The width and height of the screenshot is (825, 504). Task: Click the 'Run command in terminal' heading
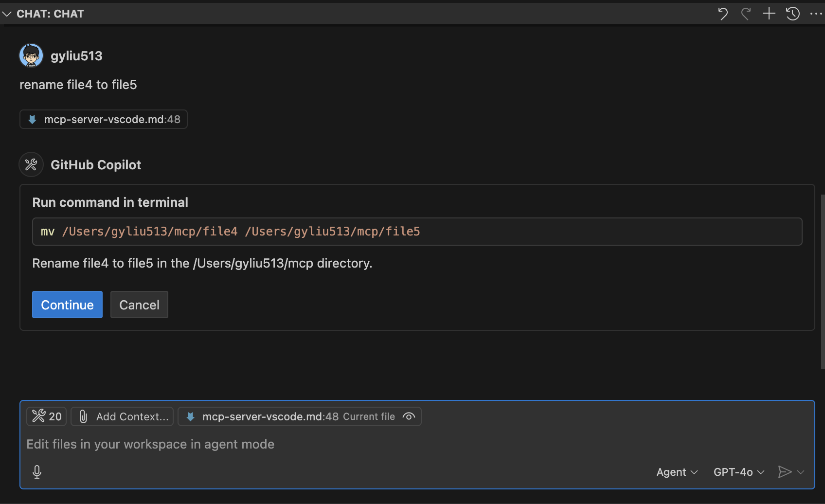coord(110,202)
